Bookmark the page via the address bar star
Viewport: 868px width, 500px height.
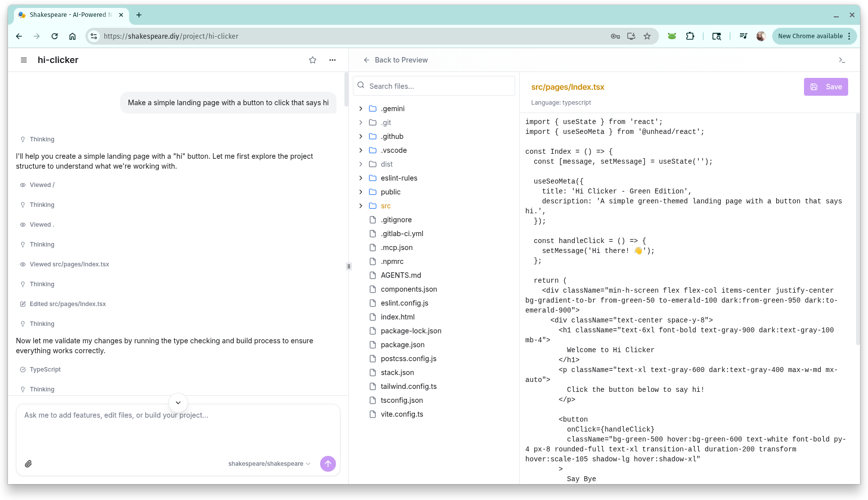click(647, 36)
